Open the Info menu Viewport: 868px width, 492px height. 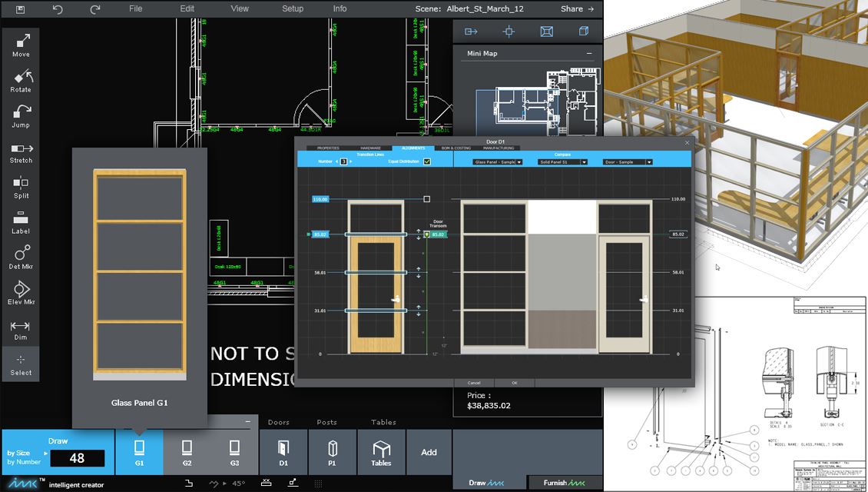pyautogui.click(x=340, y=9)
